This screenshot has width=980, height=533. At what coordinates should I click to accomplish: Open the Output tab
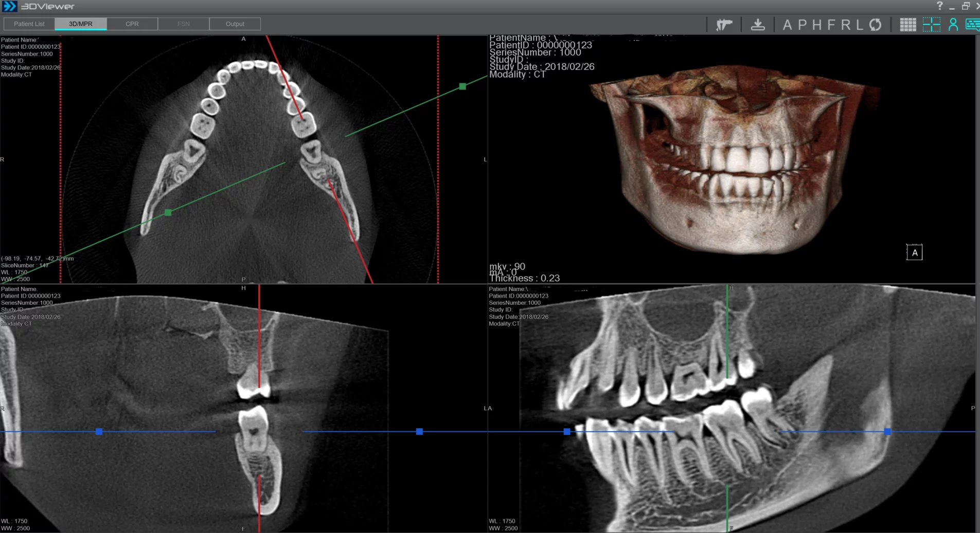pos(235,24)
